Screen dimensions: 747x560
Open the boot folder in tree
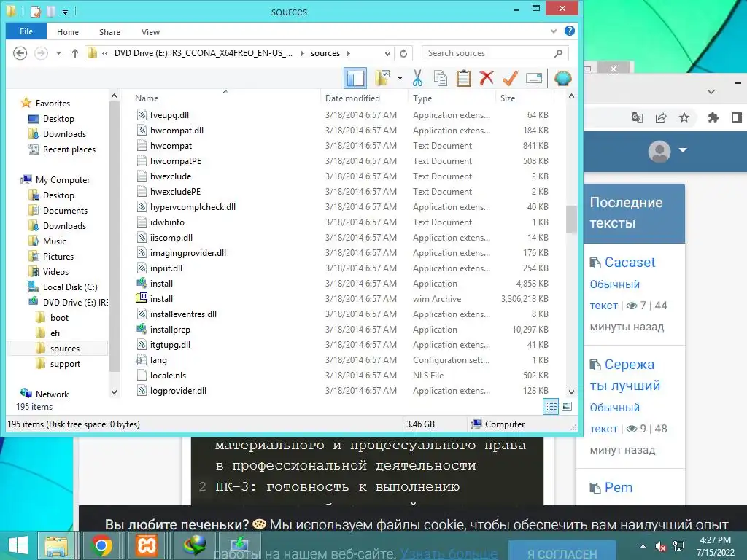coord(59,318)
